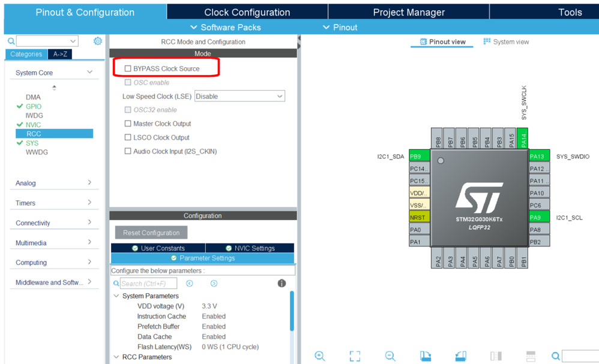Select pin PA9 on the chip

539,217
